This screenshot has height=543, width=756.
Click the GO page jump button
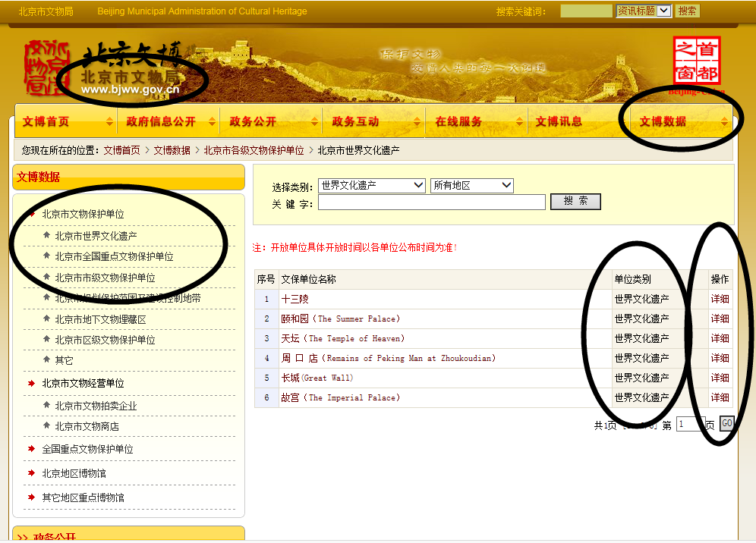point(726,424)
